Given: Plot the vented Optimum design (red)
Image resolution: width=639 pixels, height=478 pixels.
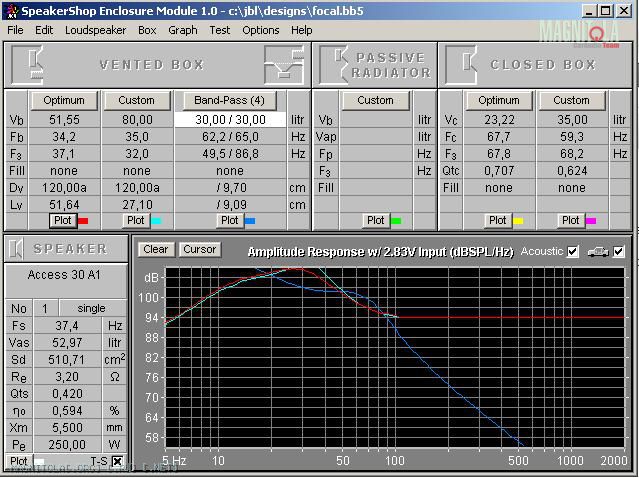Looking at the screenshot, I should [62, 220].
